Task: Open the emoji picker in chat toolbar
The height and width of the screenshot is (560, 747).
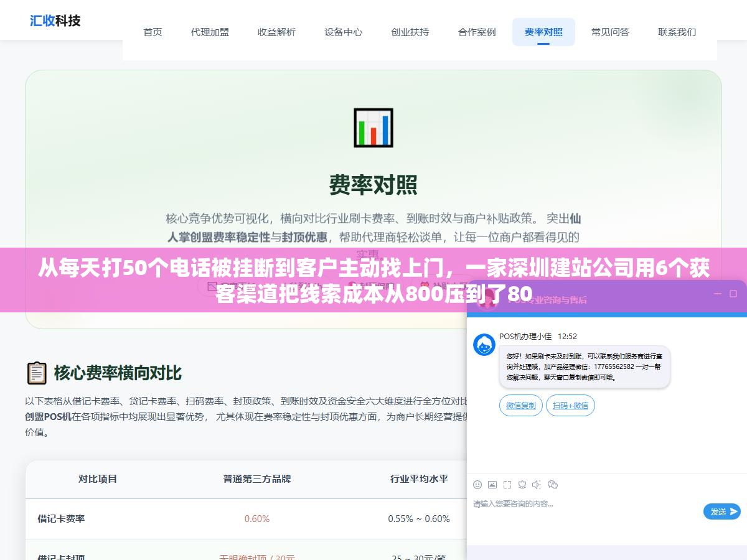Action: pos(477,484)
